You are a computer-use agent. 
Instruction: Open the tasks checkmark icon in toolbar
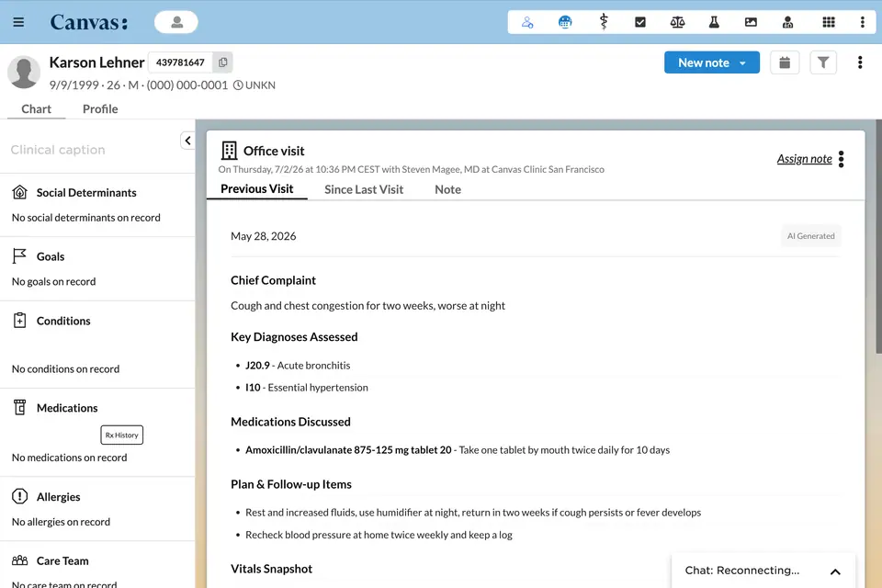640,22
